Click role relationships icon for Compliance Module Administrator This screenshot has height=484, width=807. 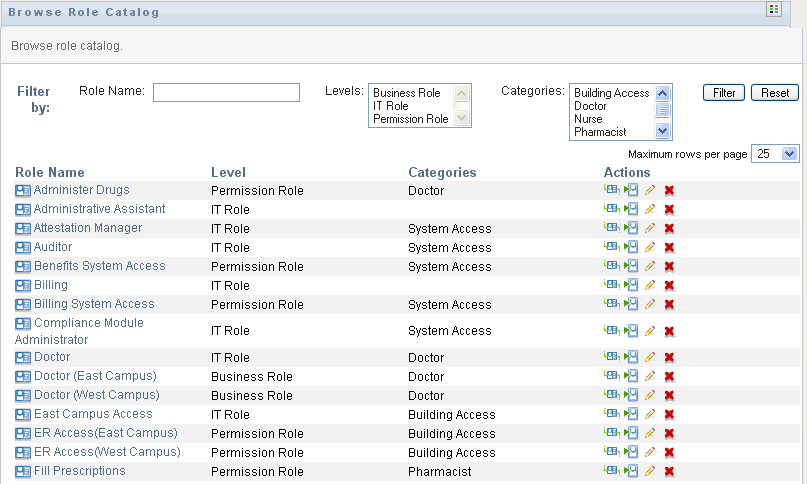click(611, 331)
